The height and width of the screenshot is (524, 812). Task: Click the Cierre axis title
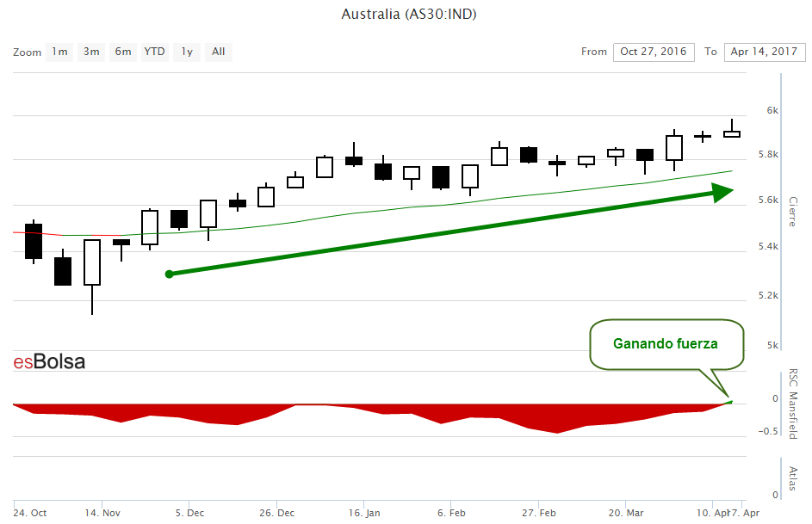point(793,212)
